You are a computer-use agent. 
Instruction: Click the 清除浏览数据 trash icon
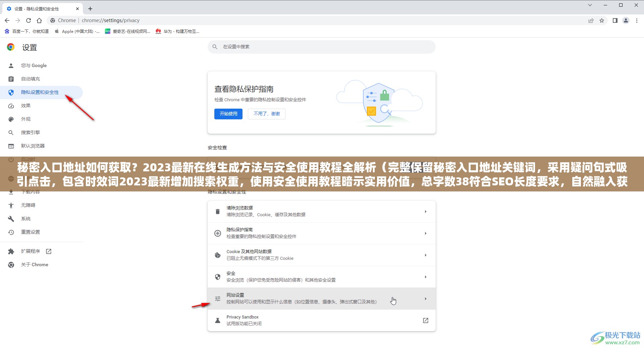pos(217,211)
